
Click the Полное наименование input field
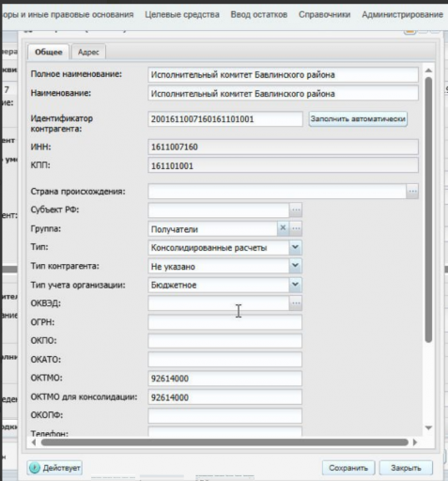(283, 75)
